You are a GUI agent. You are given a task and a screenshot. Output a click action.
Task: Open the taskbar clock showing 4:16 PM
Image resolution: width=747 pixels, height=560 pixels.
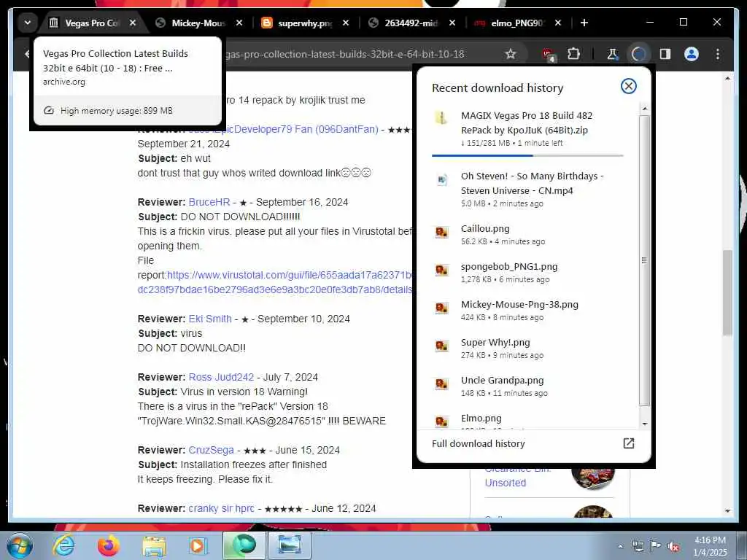click(x=710, y=546)
